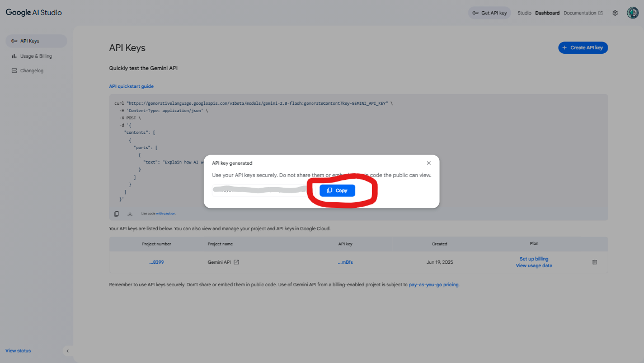Open the settings gear icon
The height and width of the screenshot is (363, 644).
[615, 13]
